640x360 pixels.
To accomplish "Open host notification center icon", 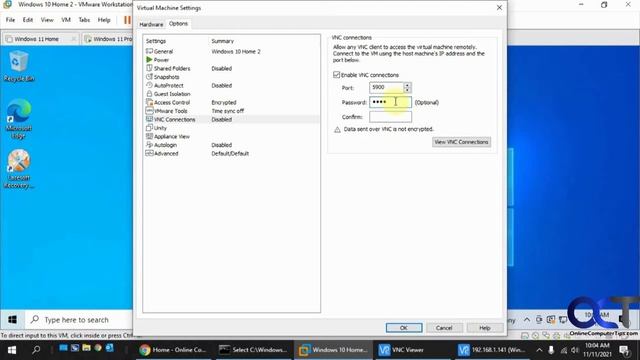I will [x=624, y=350].
